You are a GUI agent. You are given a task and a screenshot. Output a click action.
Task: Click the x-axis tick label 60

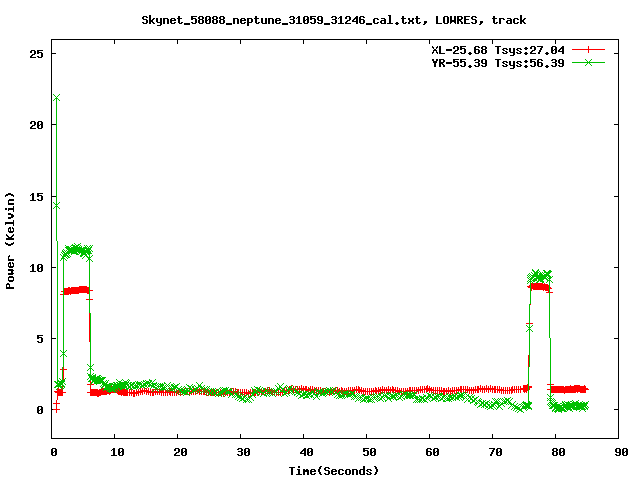(x=432, y=452)
